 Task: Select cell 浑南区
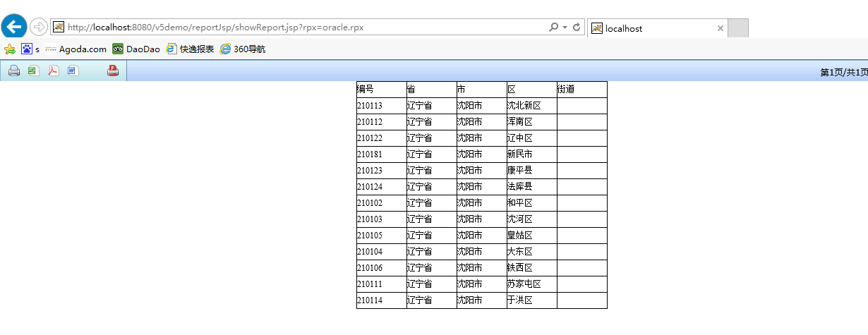point(532,122)
